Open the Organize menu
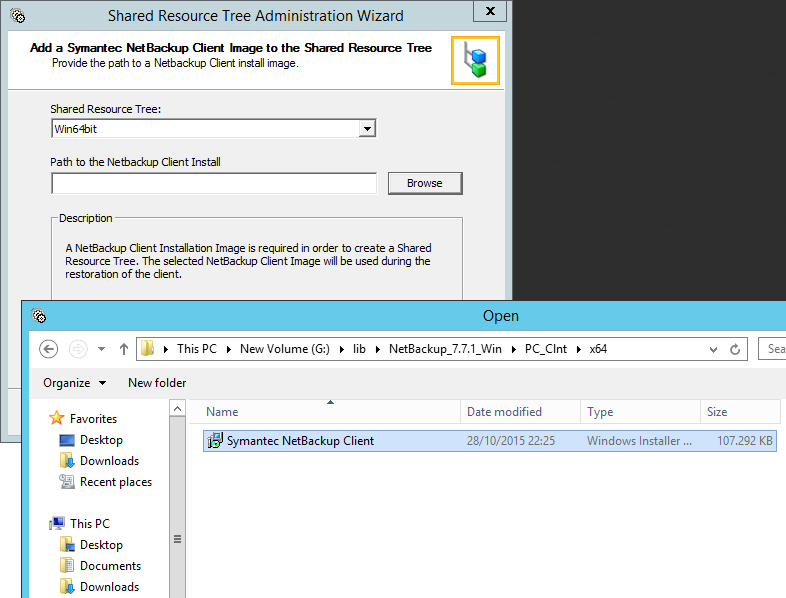The width and height of the screenshot is (786, 598). pyautogui.click(x=74, y=383)
